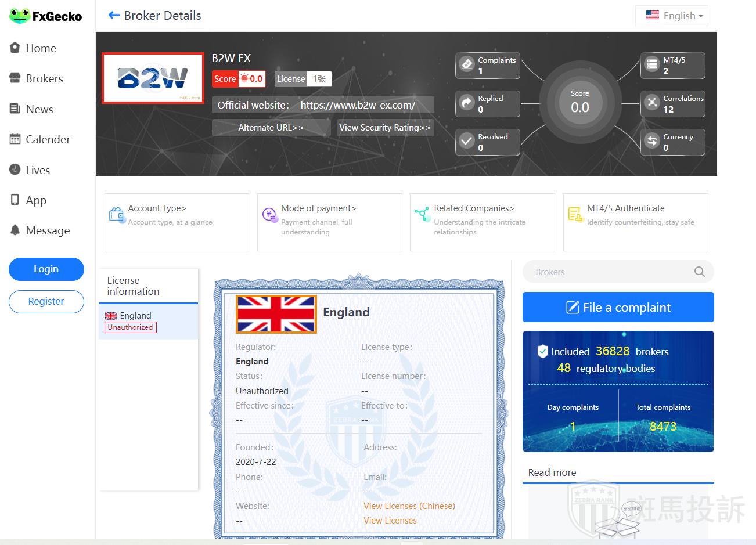Viewport: 756px width, 545px height.
Task: Click the back arrow beside Broker Details
Action: pyautogui.click(x=114, y=16)
